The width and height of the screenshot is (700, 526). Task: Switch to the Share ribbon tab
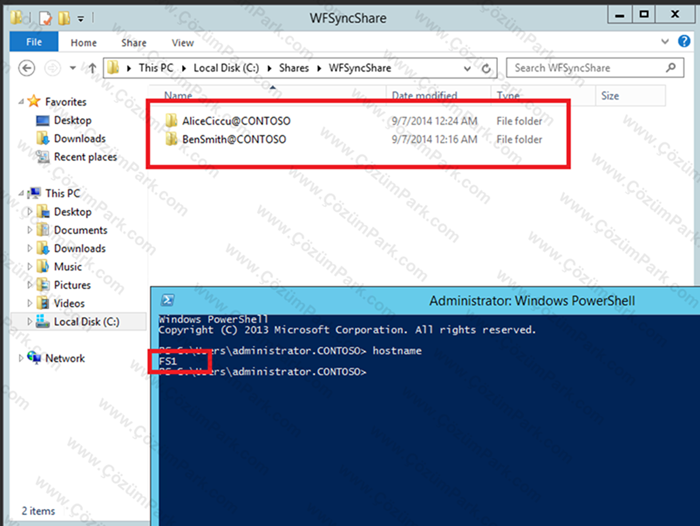[x=133, y=42]
